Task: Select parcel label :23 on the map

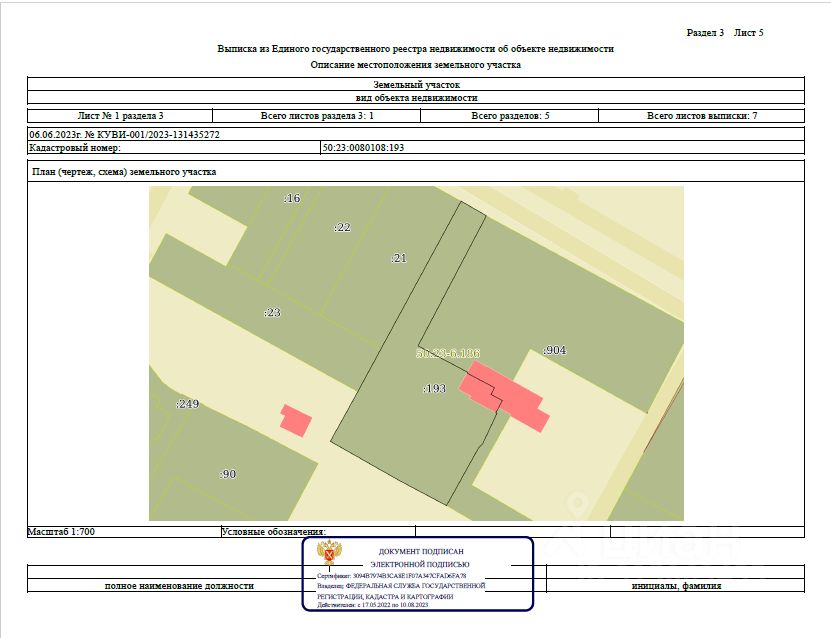Action: coord(272,313)
